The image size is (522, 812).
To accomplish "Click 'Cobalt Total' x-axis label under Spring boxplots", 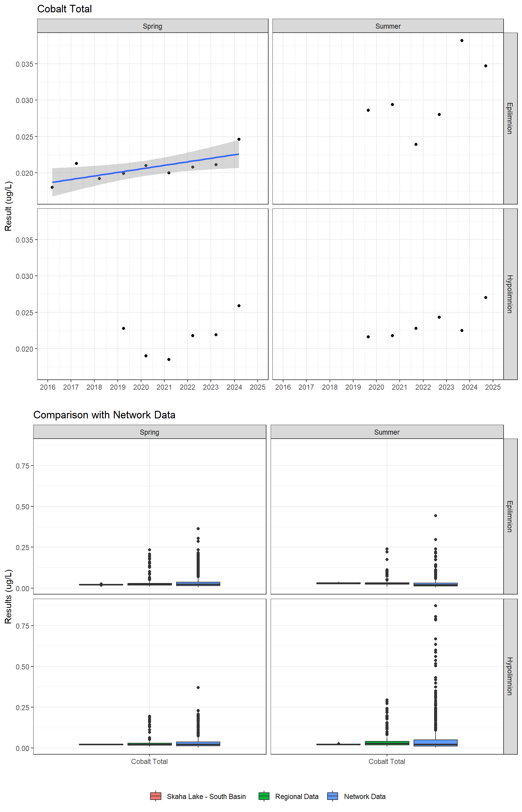I will [x=150, y=762].
